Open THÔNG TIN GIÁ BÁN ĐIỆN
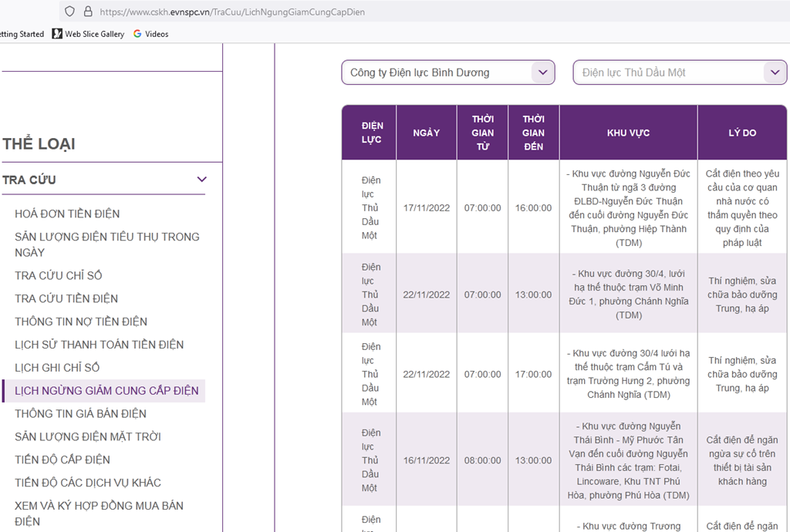Image resolution: width=790 pixels, height=532 pixels. coord(80,414)
